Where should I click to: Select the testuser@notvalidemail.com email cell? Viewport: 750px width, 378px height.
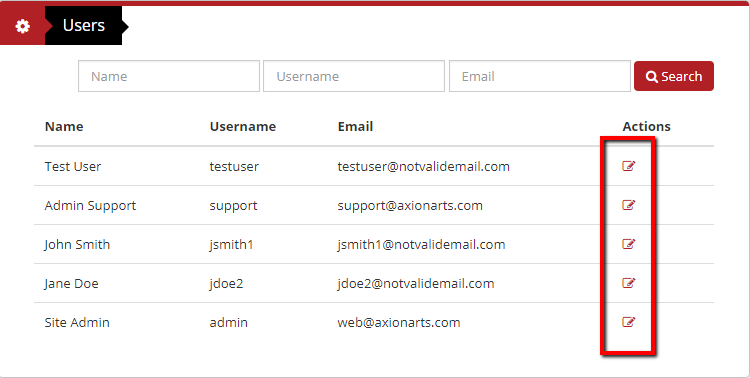click(423, 167)
